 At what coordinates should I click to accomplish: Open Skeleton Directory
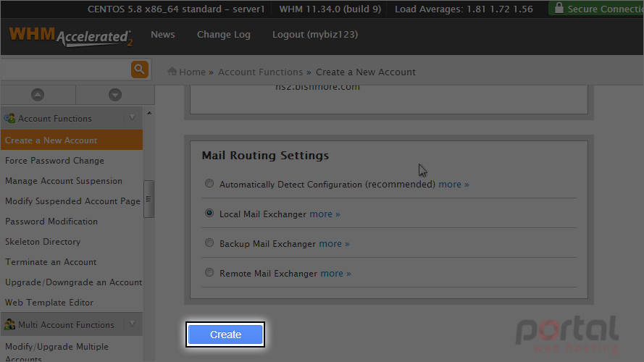pos(43,242)
